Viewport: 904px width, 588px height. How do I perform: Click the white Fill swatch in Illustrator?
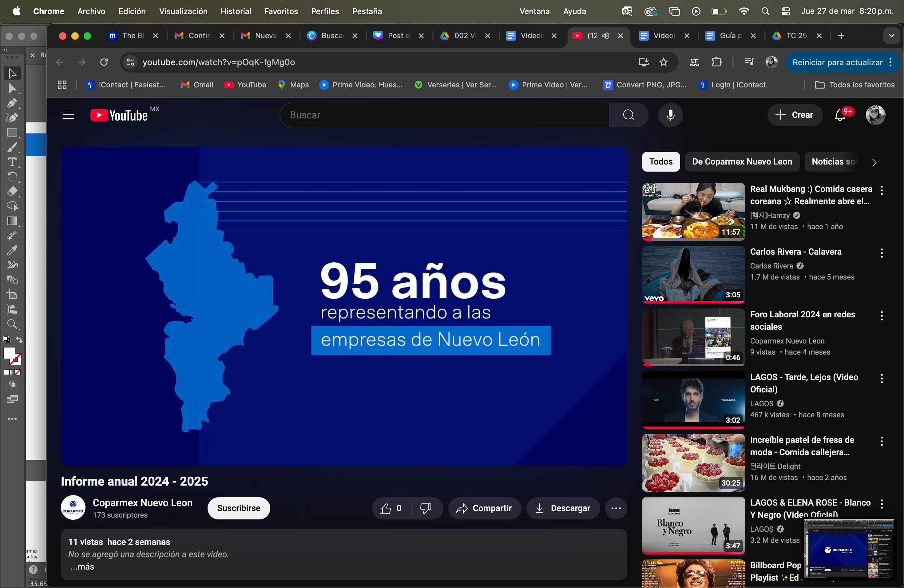9,353
